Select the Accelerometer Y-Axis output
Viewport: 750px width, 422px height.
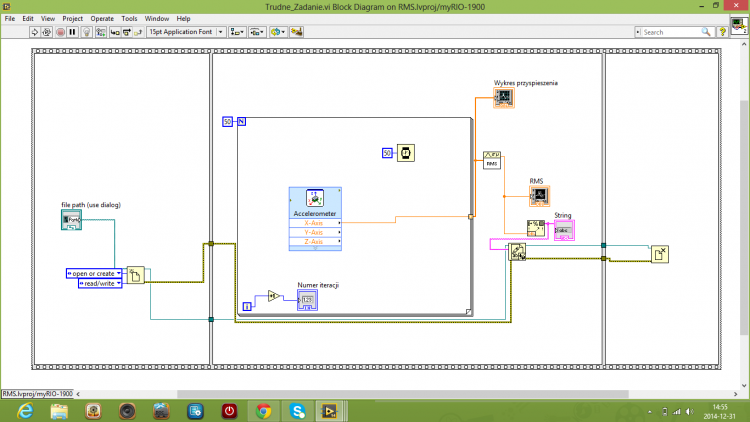point(315,233)
